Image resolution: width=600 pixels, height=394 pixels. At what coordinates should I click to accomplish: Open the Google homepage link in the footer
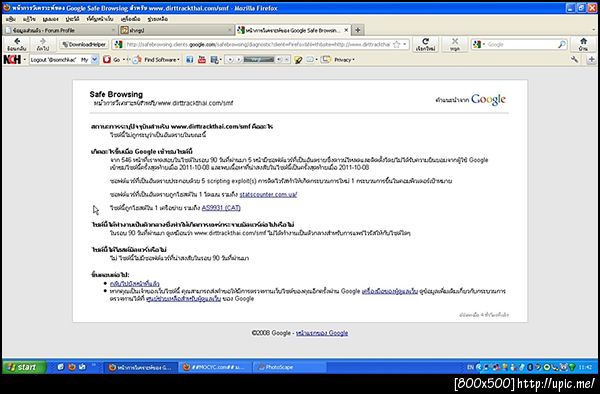(x=322, y=333)
